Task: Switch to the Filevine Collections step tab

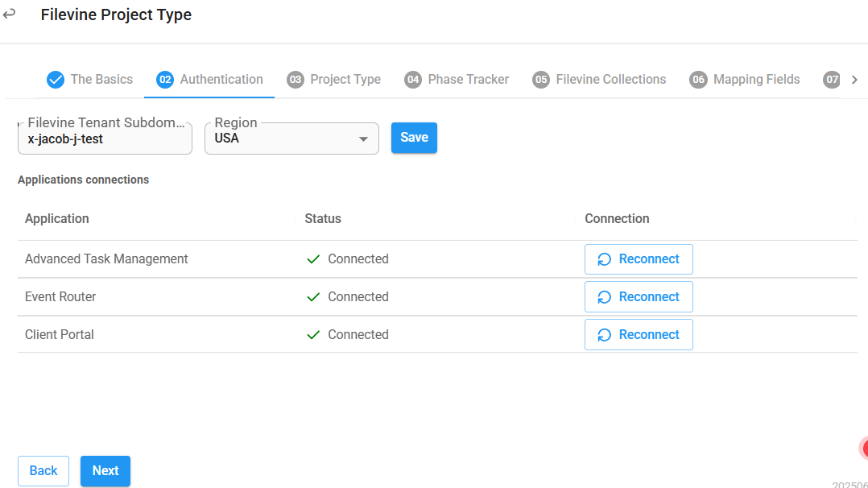Action: [599, 80]
